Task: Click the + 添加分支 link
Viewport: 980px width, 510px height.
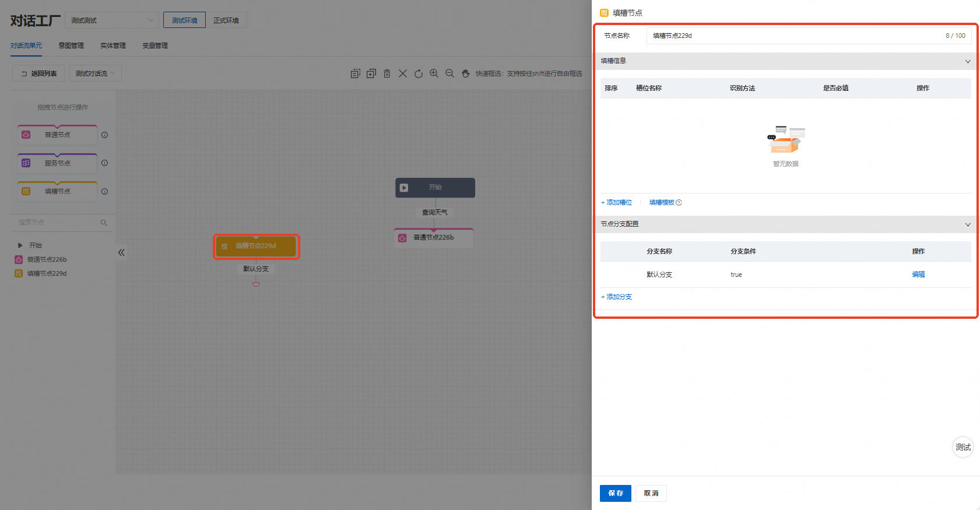Action: (617, 297)
